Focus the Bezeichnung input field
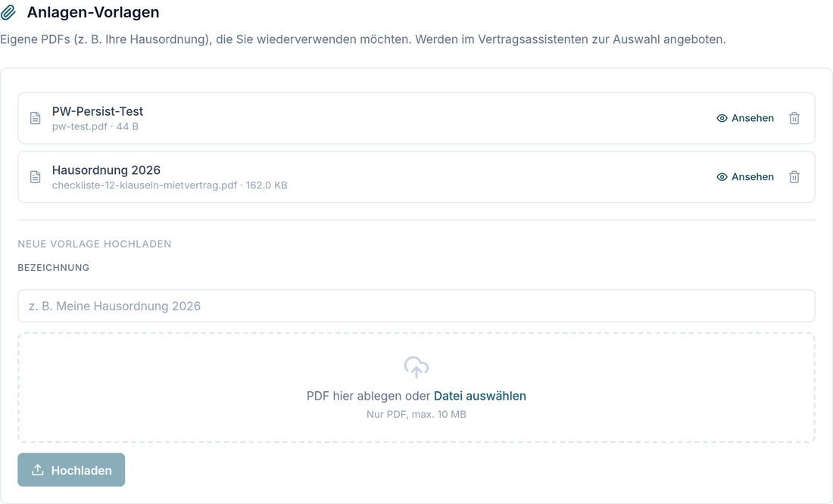 click(x=416, y=306)
